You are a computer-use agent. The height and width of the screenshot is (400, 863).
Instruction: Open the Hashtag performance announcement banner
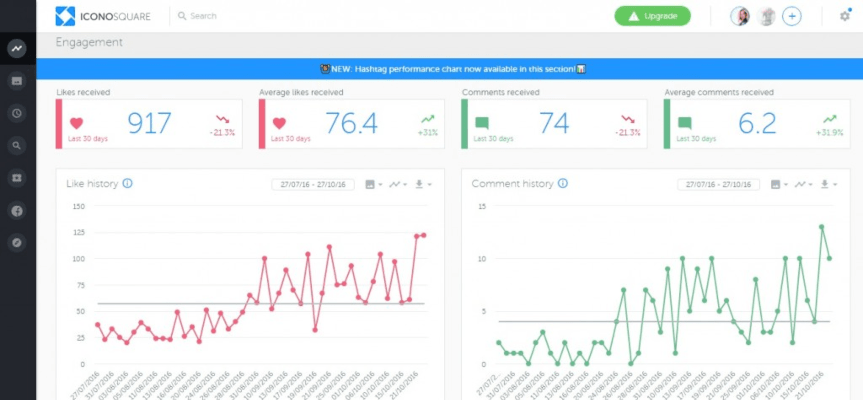(x=449, y=69)
